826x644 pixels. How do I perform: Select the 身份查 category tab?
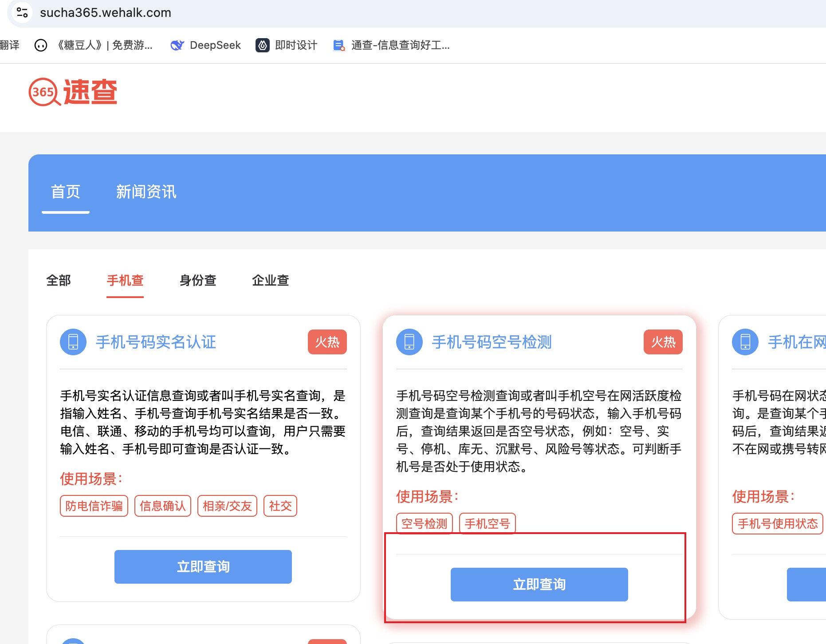(198, 280)
